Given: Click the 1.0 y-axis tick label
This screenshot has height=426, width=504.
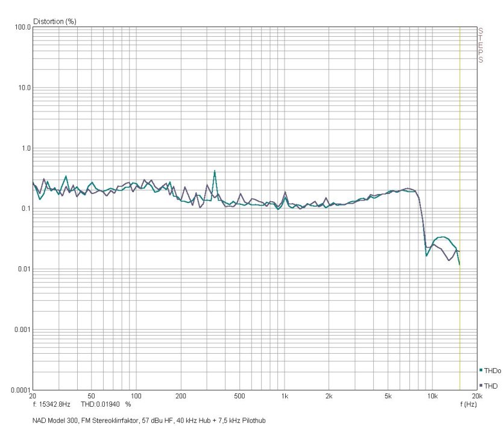Looking at the screenshot, I should pyautogui.click(x=26, y=148).
